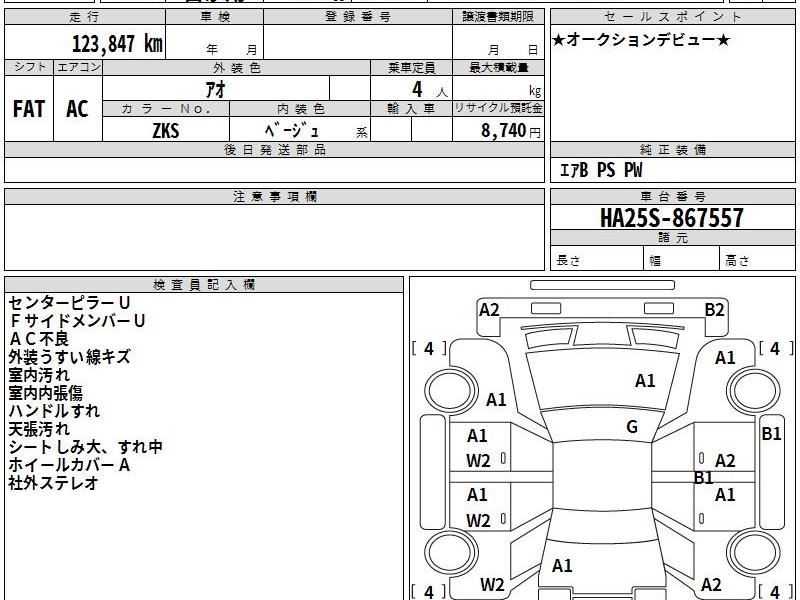Click the A1 mark on the rear gate
The image size is (800, 600).
tap(562, 565)
